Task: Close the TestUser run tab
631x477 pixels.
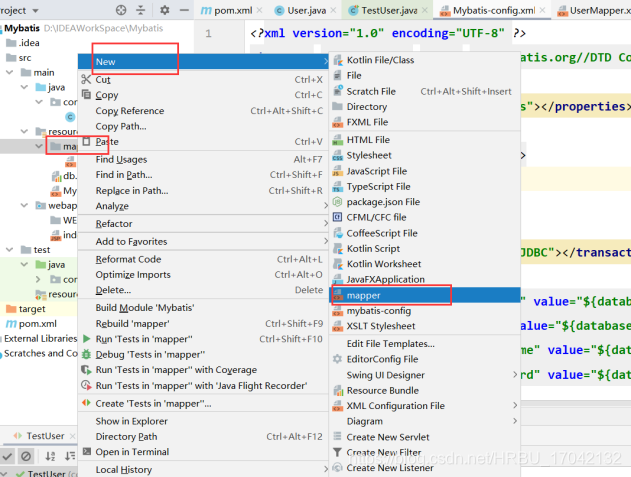Action: (x=72, y=436)
